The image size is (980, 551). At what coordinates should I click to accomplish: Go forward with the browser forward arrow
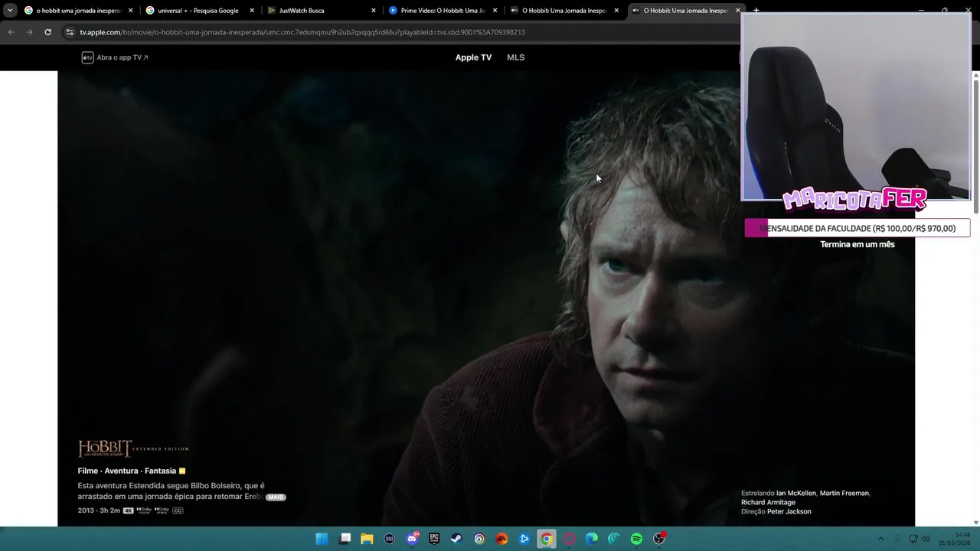(29, 32)
